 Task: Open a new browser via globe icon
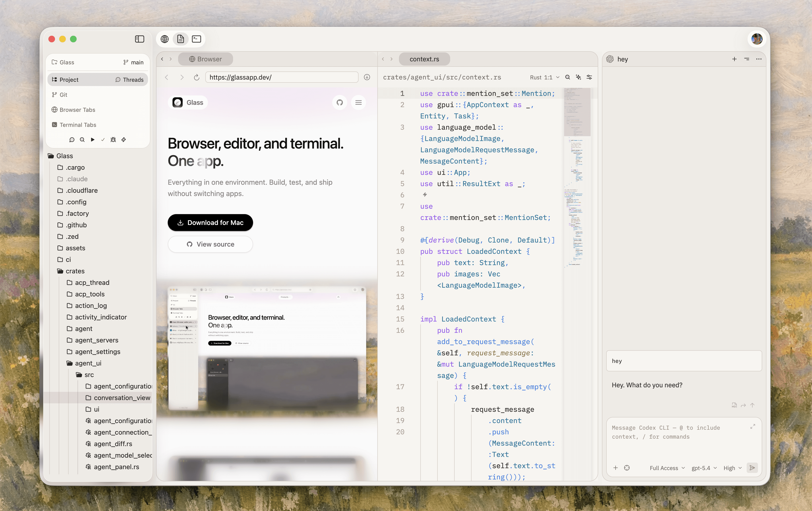pos(164,39)
